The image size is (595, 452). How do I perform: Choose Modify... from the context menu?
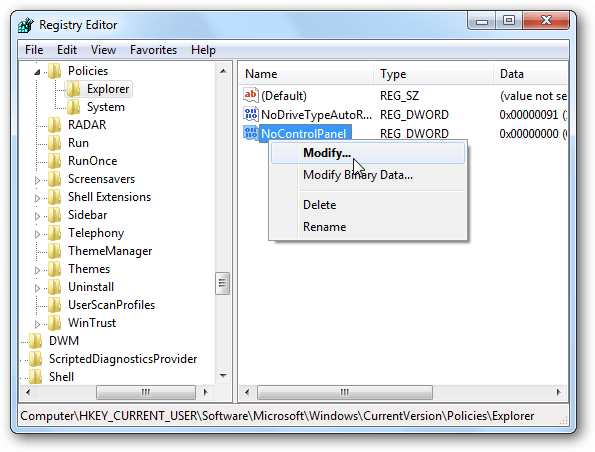pos(368,153)
